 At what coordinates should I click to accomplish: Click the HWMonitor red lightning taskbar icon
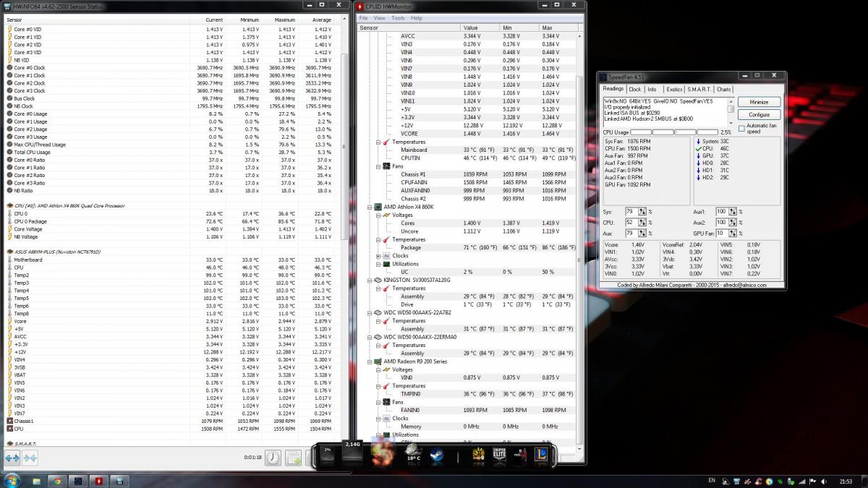(x=98, y=480)
